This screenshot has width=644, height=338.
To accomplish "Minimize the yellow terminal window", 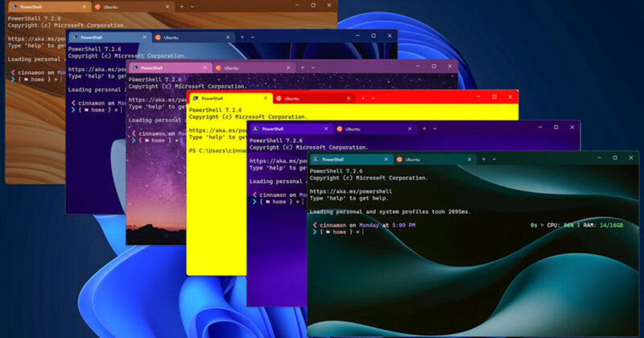I will coord(478,97).
